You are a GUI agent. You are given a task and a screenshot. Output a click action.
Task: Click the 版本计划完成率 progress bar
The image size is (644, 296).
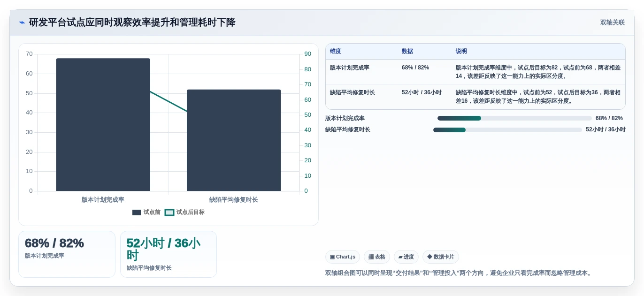coord(514,118)
